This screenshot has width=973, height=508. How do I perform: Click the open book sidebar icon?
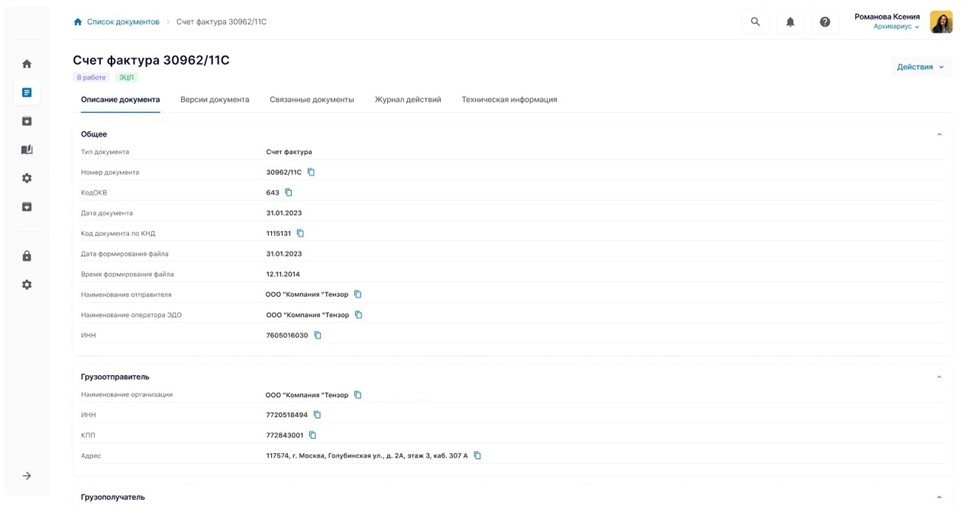pos(27,150)
